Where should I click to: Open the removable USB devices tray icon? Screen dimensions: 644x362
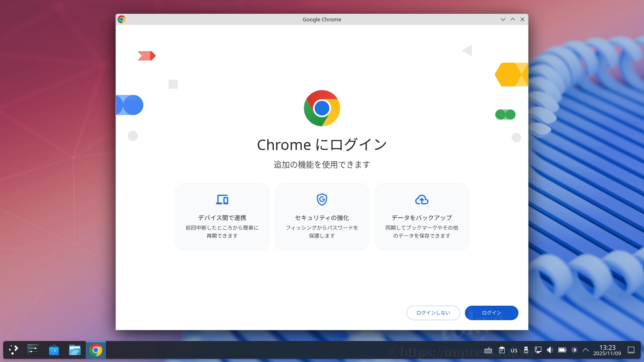526,350
